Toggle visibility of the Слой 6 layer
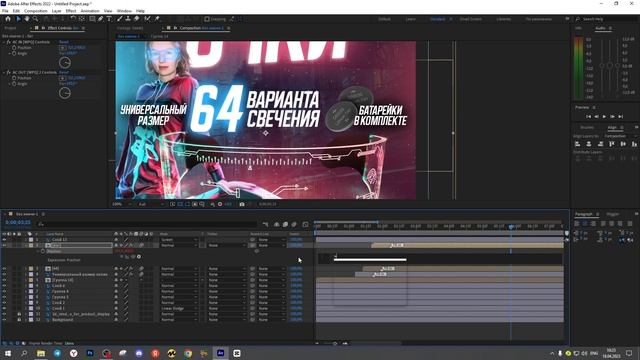 pyautogui.click(x=4, y=286)
